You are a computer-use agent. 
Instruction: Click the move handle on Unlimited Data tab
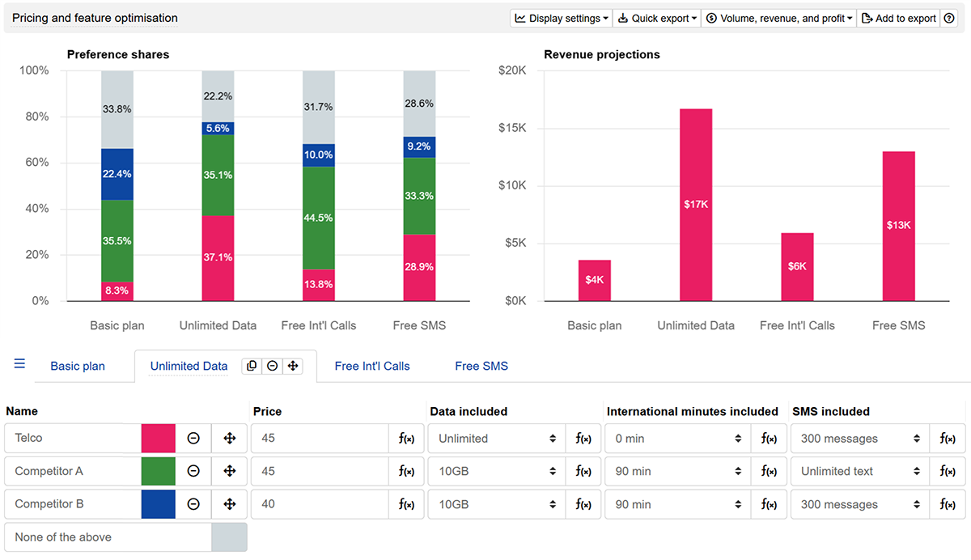coord(293,366)
